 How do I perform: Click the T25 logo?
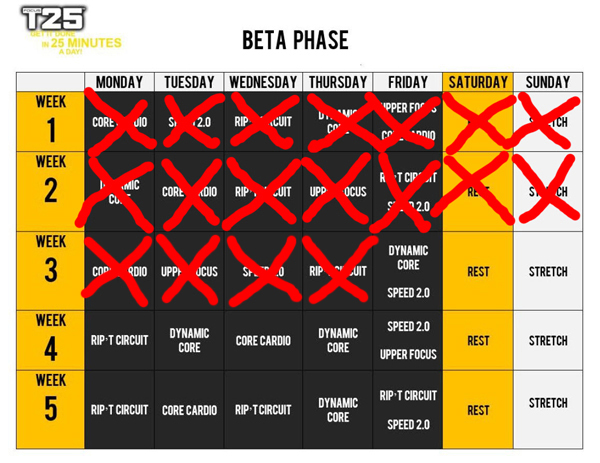tap(71, 31)
